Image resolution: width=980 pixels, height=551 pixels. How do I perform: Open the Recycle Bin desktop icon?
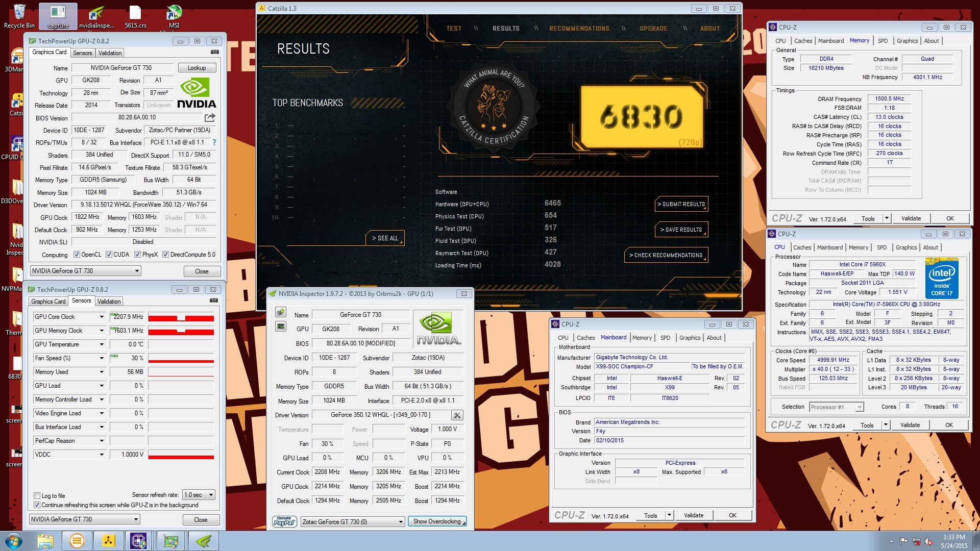point(19,16)
